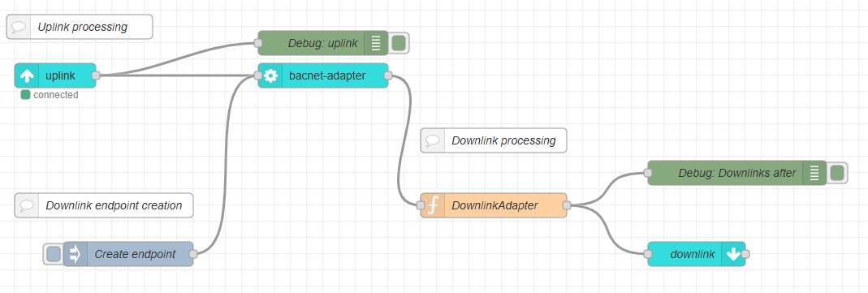Screen dimensions: 868x293
Task: Click the Uplink processing comment bubble icon
Action: (x=19, y=27)
